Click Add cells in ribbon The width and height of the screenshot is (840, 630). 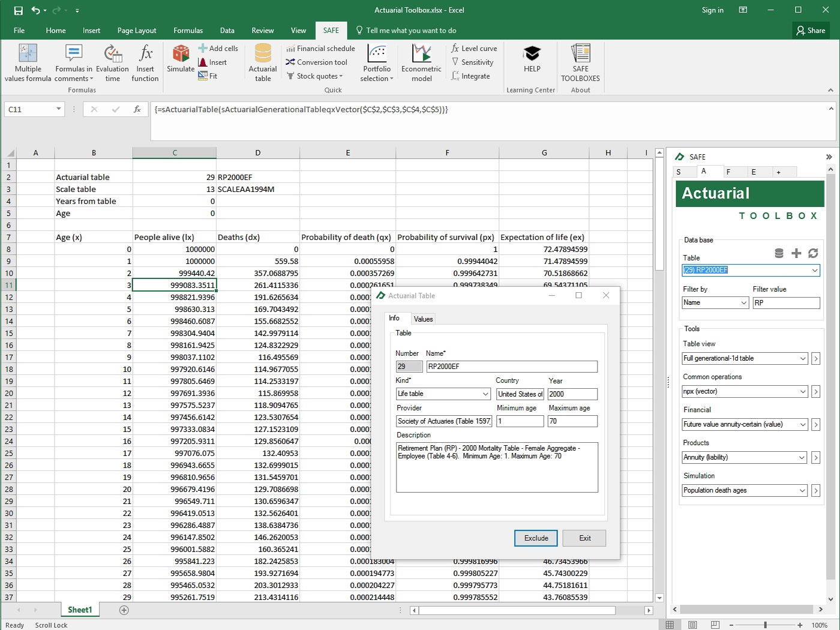click(x=218, y=48)
